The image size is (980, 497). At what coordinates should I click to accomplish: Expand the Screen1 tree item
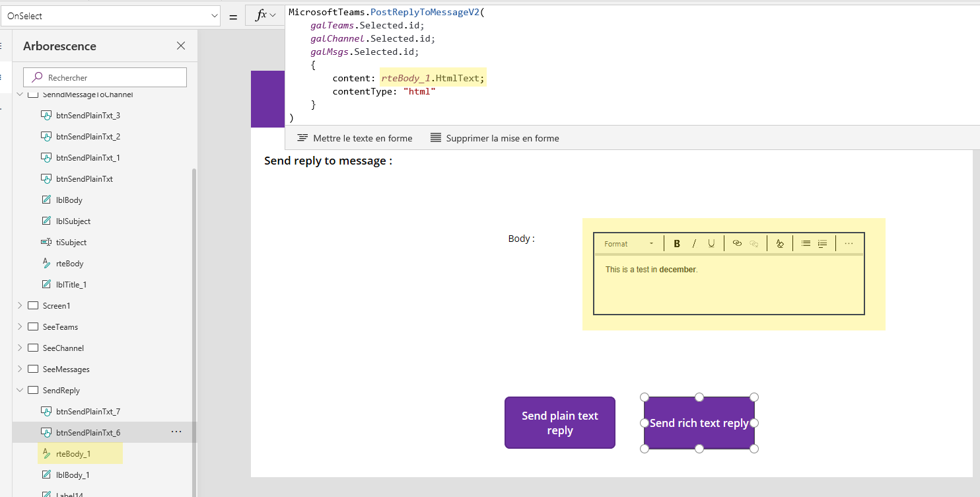click(19, 305)
